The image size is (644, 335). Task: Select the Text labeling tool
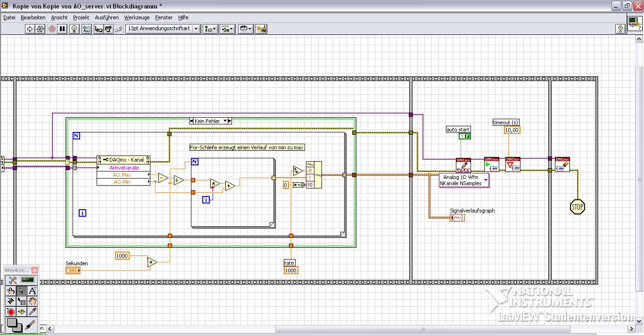click(33, 291)
